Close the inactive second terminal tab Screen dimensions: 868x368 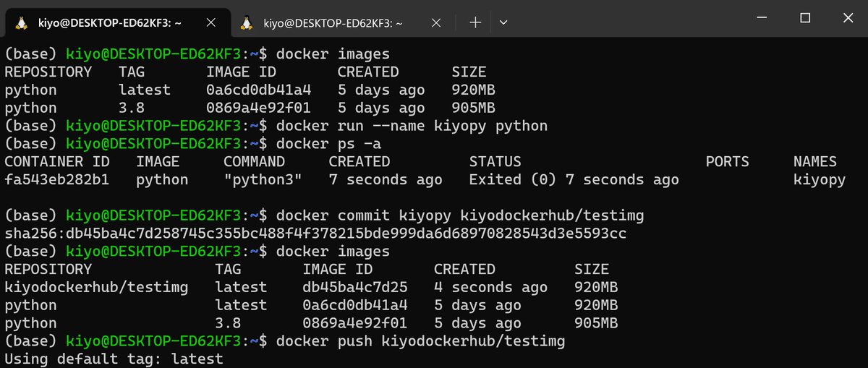(438, 22)
